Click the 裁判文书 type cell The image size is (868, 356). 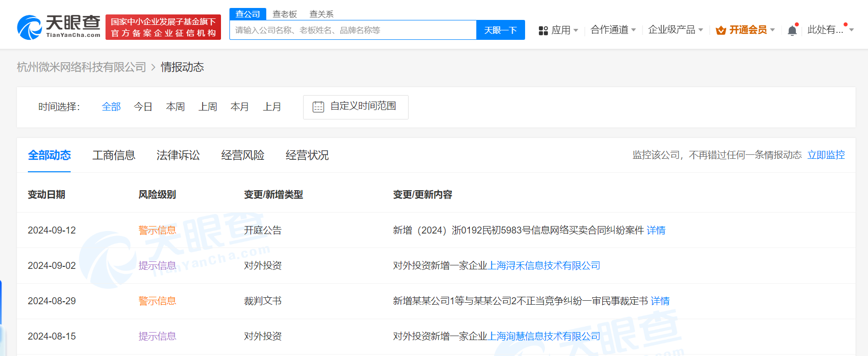[263, 301]
